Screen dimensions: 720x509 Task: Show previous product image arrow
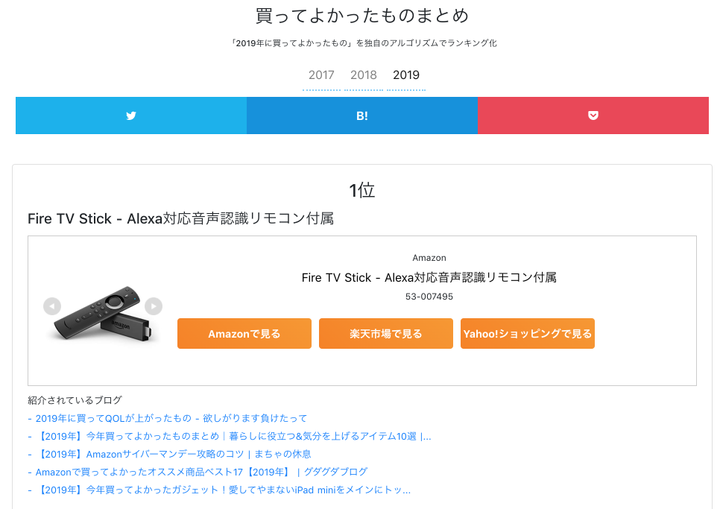52,306
